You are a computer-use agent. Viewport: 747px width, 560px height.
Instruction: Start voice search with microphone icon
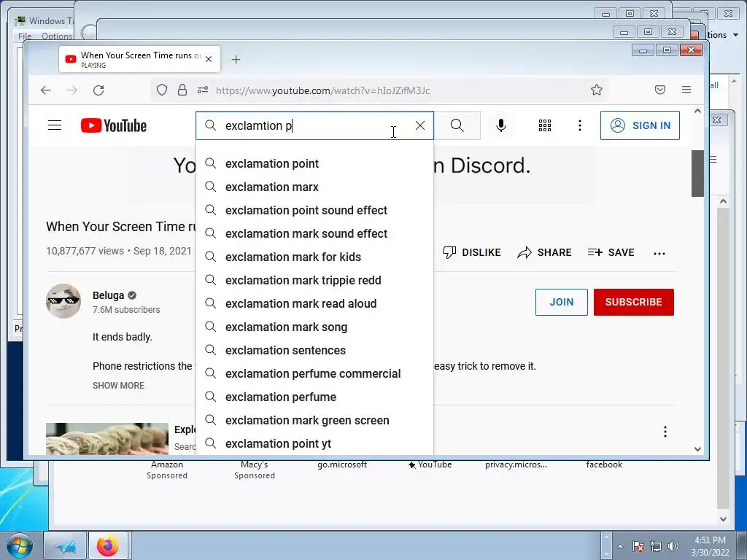click(x=500, y=125)
